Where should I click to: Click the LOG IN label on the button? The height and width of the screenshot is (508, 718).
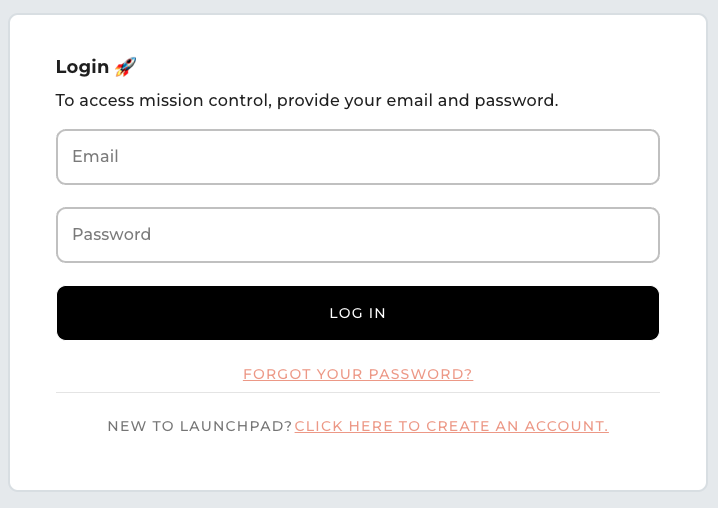pos(357,313)
